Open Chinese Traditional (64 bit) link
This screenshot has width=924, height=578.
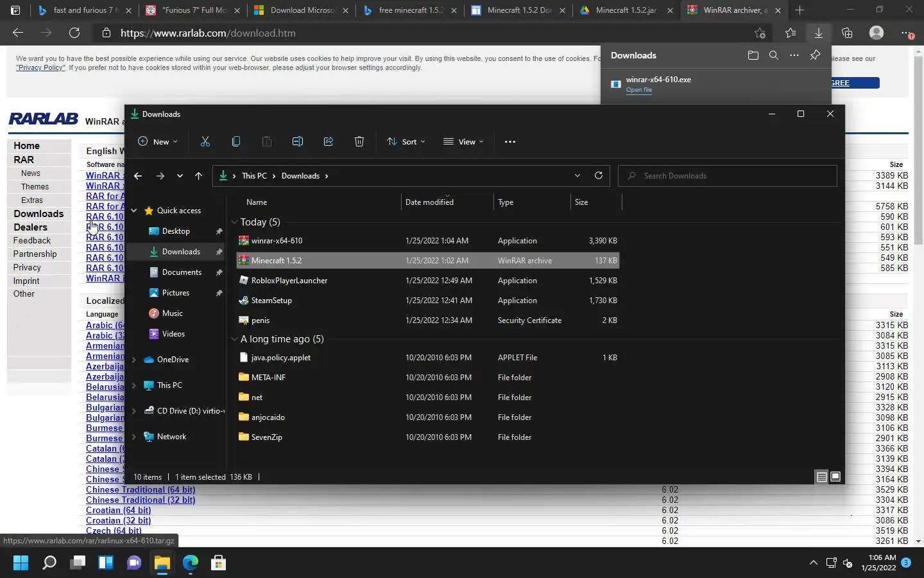point(141,489)
